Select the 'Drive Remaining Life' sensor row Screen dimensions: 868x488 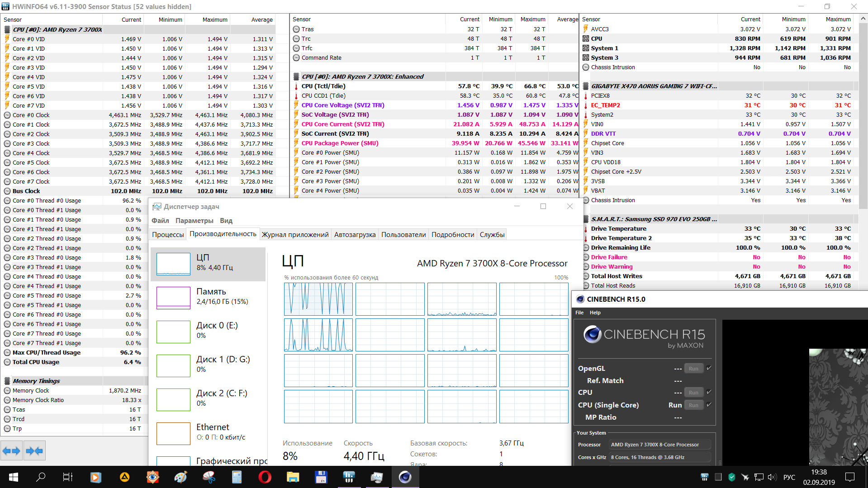tap(719, 247)
